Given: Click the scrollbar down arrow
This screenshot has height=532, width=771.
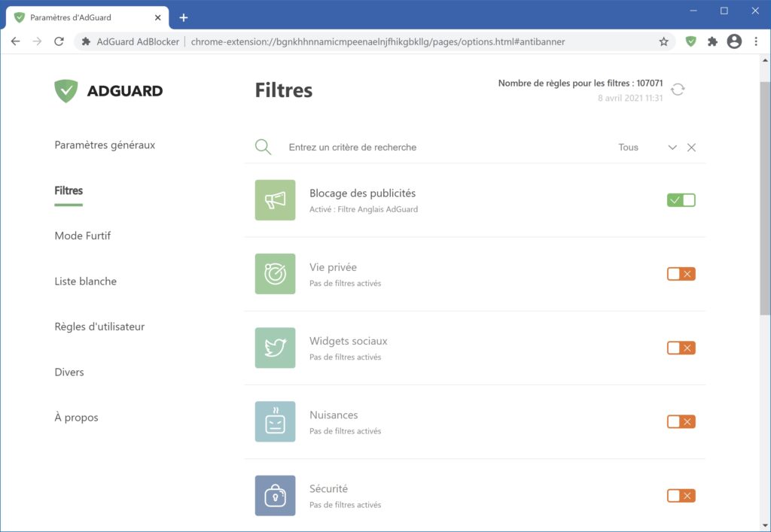Looking at the screenshot, I should 765,527.
